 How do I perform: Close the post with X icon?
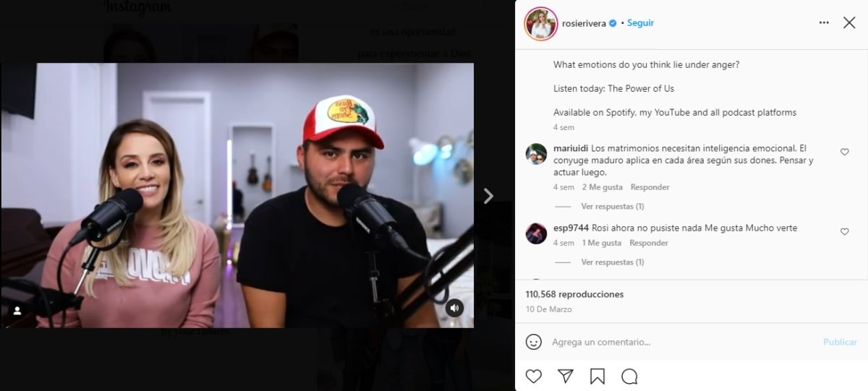[x=849, y=23]
